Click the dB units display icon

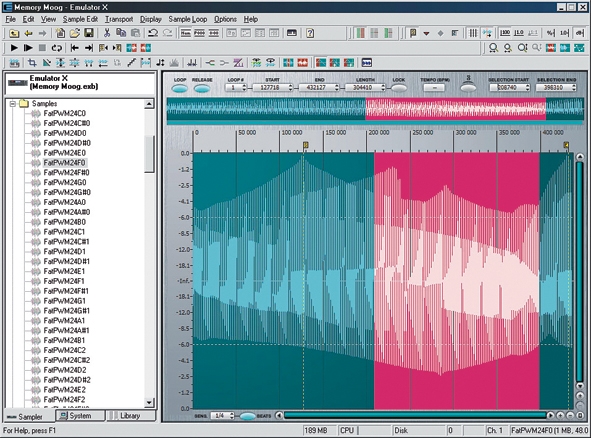579,33
